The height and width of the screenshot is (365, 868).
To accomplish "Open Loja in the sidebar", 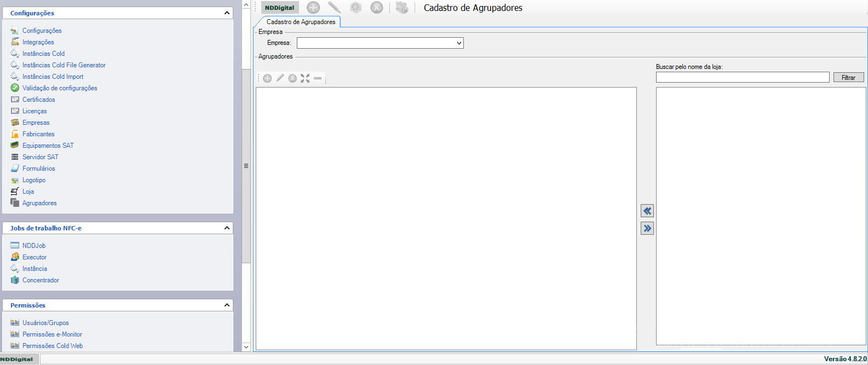I will coord(28,192).
